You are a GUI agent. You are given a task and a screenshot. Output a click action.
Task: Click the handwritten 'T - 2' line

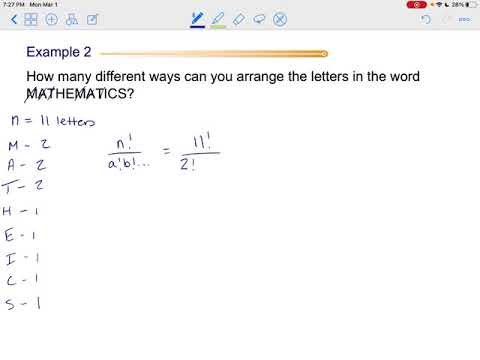(x=23, y=185)
